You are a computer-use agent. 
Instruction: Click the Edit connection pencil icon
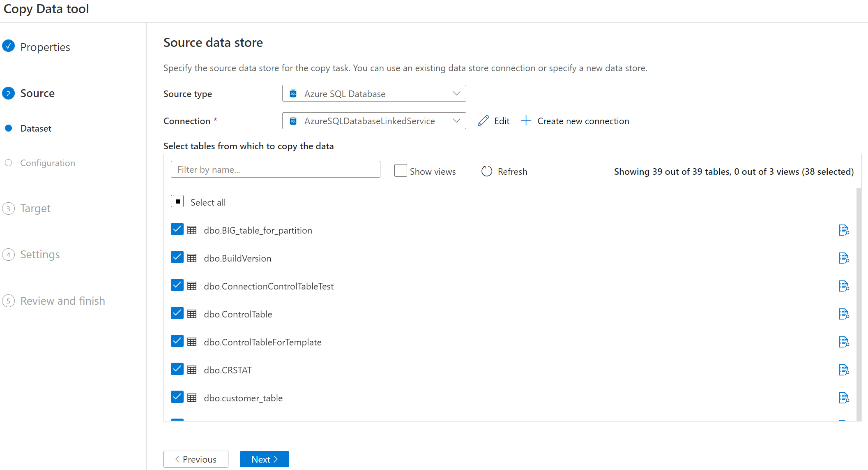(483, 121)
